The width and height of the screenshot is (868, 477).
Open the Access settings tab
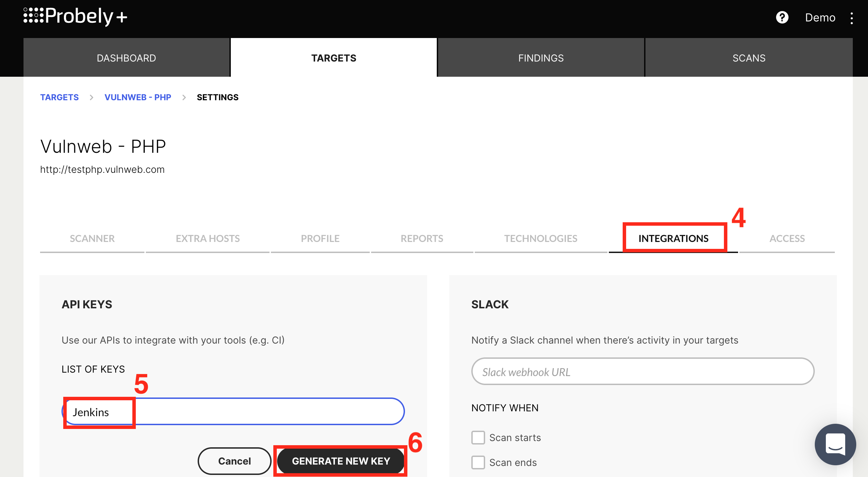pos(787,238)
